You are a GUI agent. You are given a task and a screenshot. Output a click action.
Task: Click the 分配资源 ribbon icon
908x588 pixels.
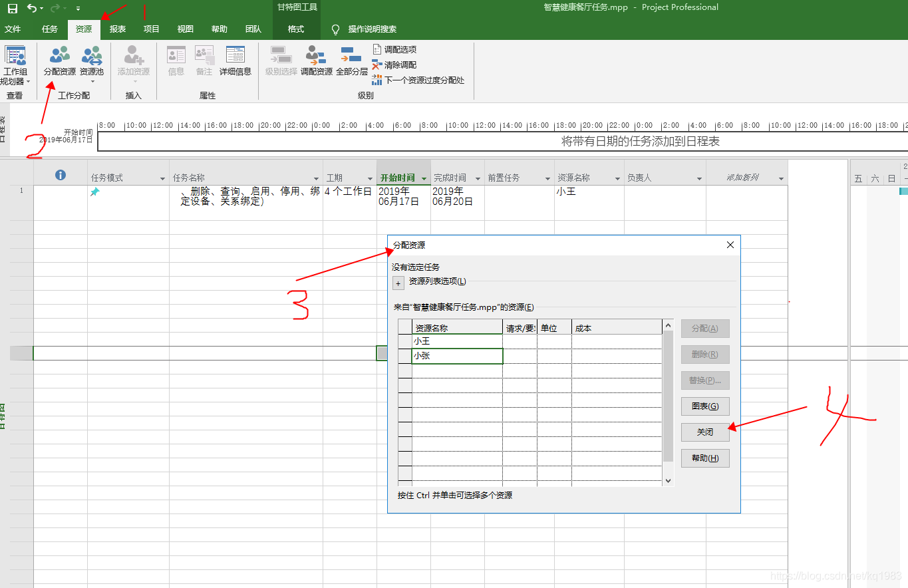click(x=59, y=61)
